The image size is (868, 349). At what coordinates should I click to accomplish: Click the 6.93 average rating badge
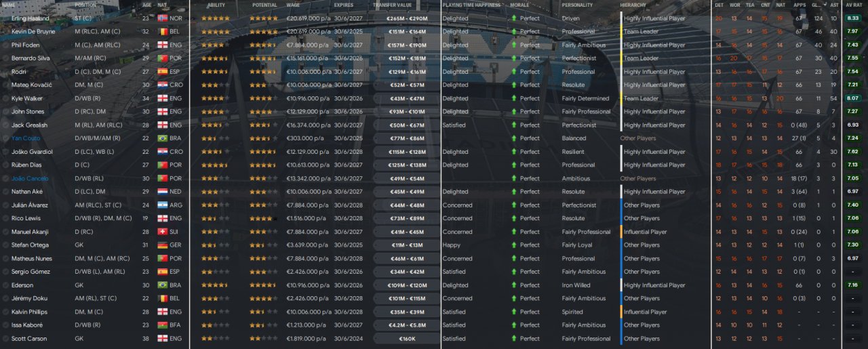click(852, 125)
